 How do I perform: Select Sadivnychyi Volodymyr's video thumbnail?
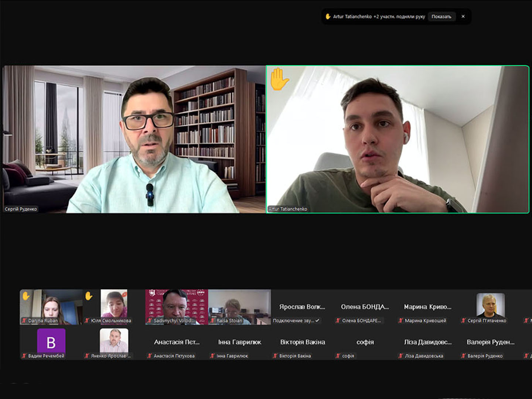coord(177,307)
